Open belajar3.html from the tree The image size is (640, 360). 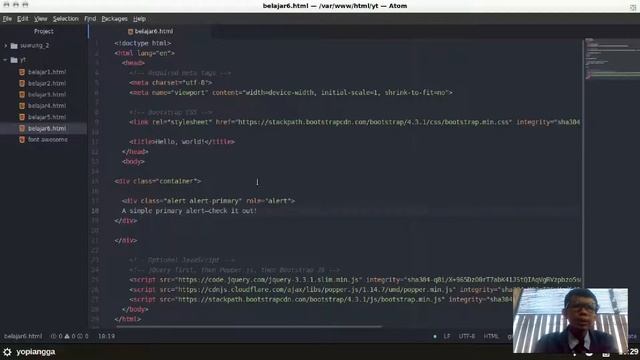tap(47, 94)
